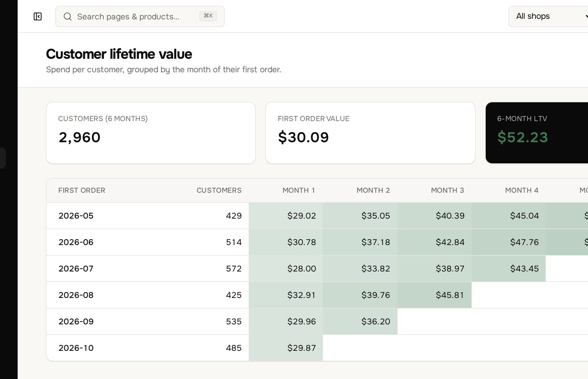Click the $43.45 cell
This screenshot has height=379, width=588.
509,269
